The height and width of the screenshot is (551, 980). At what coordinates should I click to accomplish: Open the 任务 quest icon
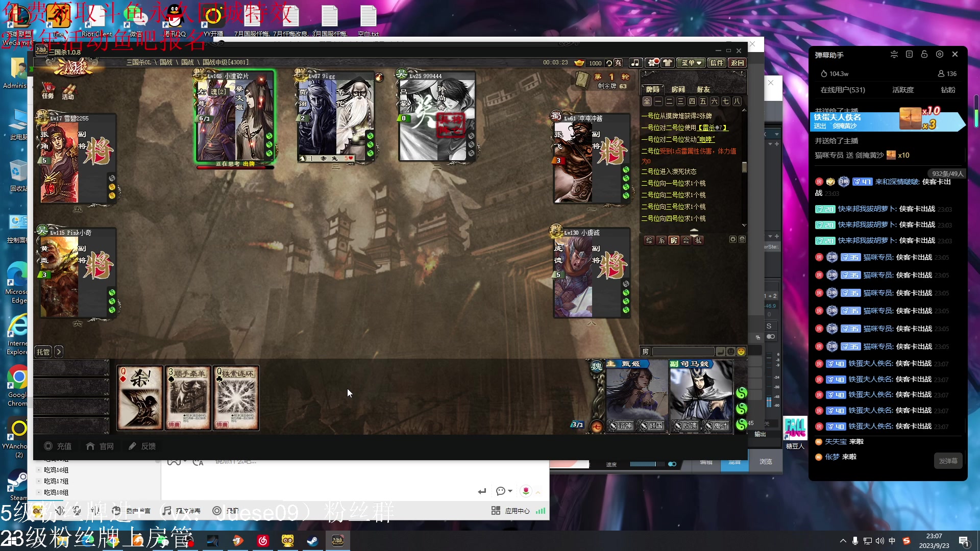[48, 91]
